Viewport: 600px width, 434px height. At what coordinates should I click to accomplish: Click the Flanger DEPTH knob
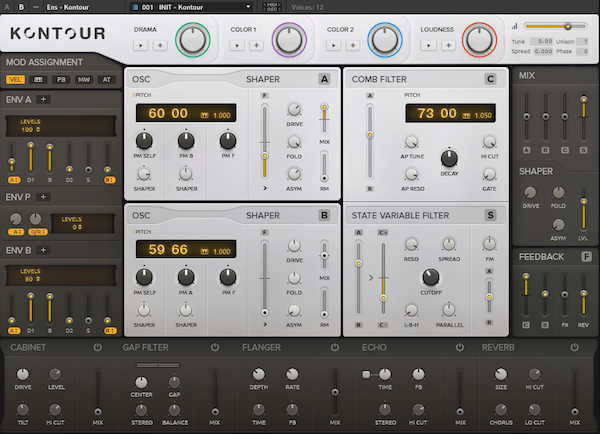(x=259, y=374)
